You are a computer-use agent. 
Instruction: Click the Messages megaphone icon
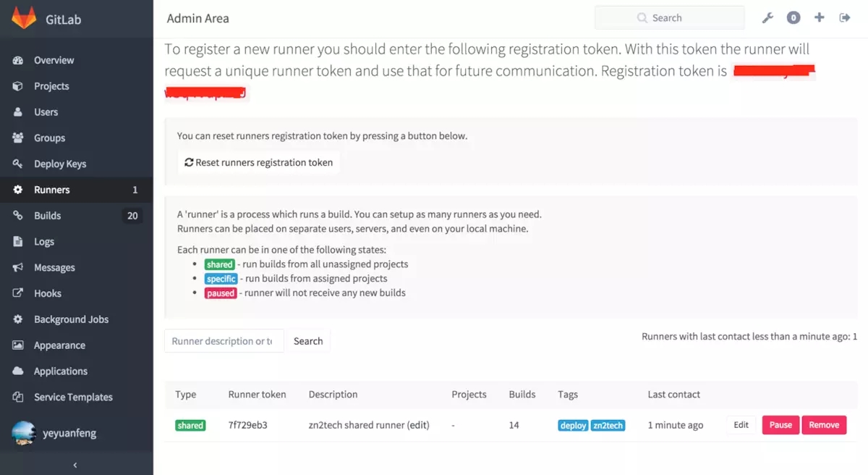click(18, 267)
